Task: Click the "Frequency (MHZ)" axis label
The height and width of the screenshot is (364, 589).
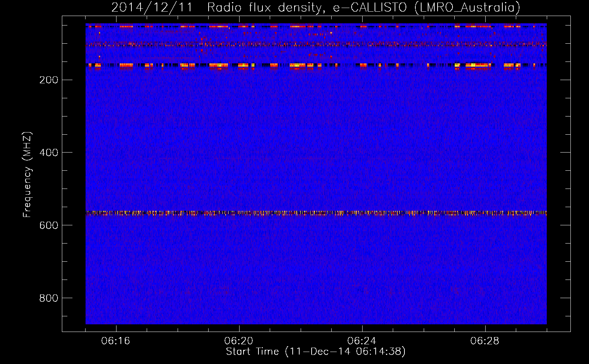Action: 27,174
